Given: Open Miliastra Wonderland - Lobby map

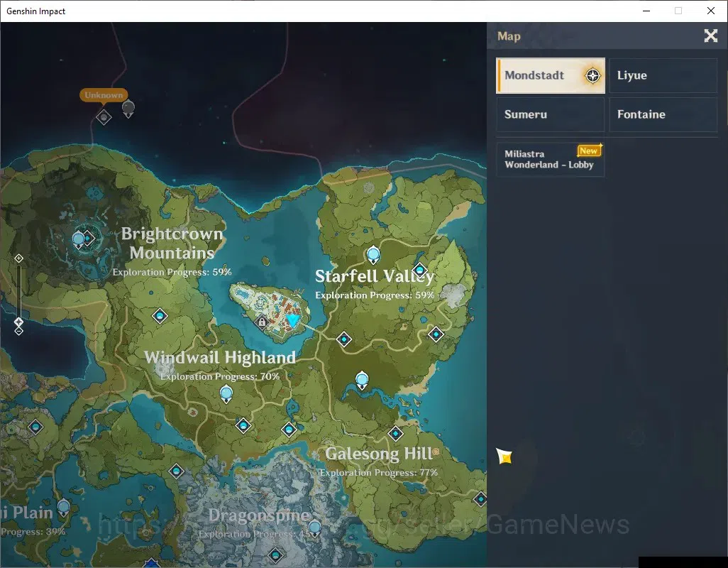Looking at the screenshot, I should 550,159.
